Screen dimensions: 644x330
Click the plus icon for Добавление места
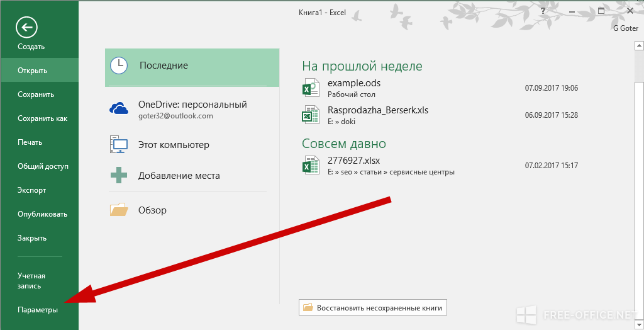[x=119, y=175]
